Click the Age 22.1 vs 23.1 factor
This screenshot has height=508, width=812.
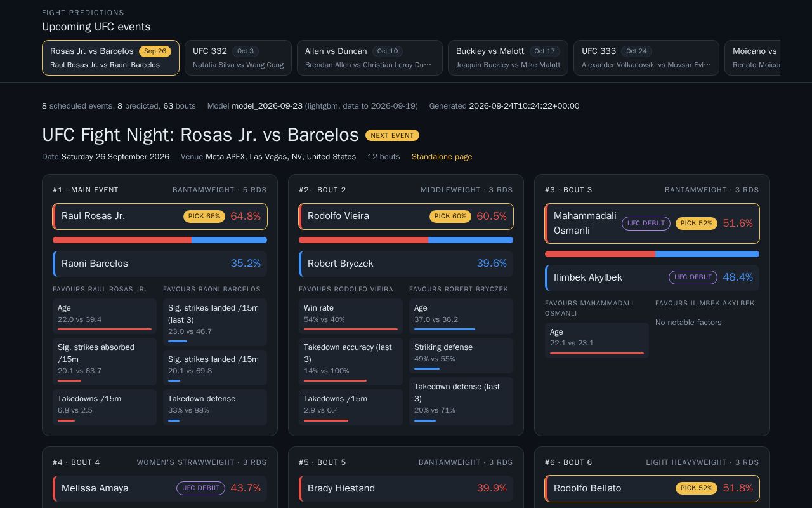click(x=597, y=340)
